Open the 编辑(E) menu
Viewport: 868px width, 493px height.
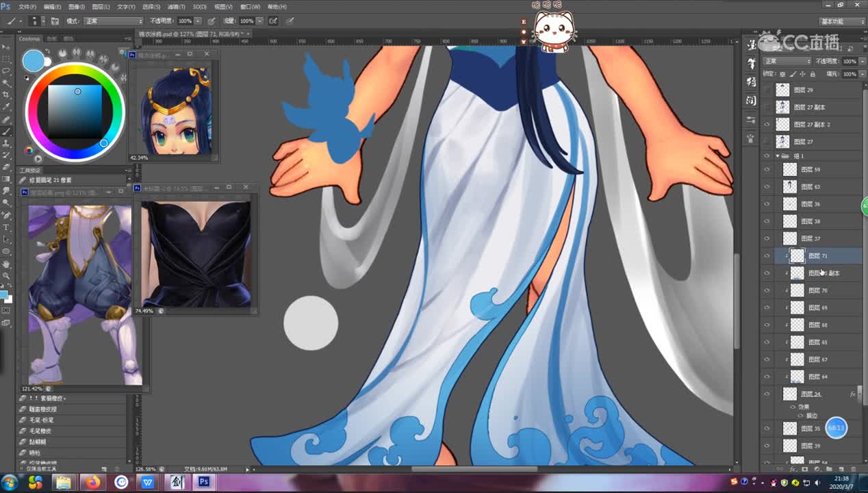(52, 7)
